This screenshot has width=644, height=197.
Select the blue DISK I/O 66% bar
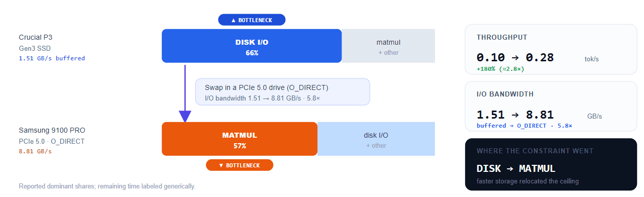pos(252,46)
